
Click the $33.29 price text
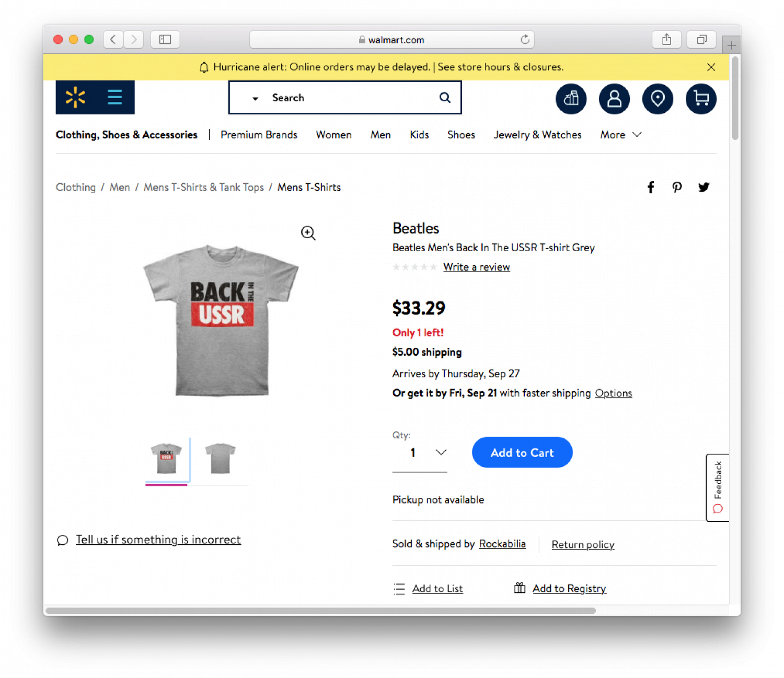click(x=419, y=308)
